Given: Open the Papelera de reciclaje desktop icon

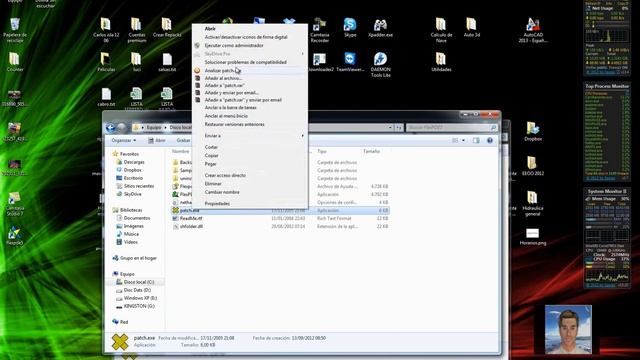Looking at the screenshot, I should [15, 29].
